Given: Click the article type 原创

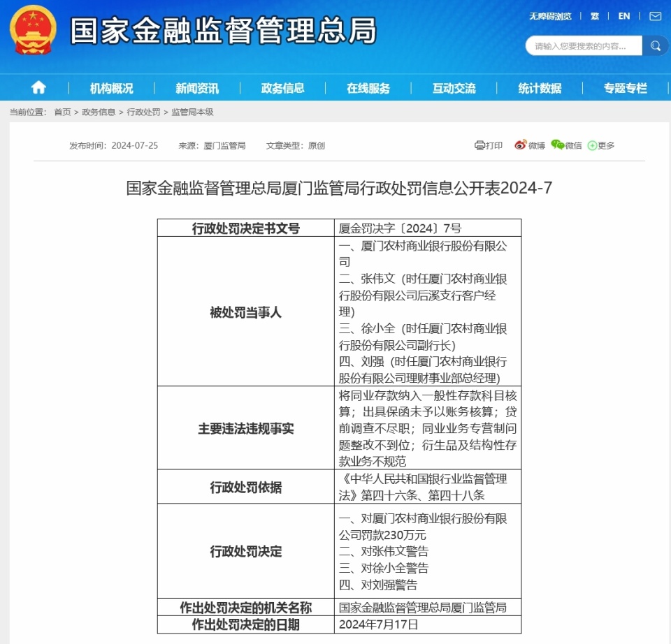Looking at the screenshot, I should coord(316,145).
